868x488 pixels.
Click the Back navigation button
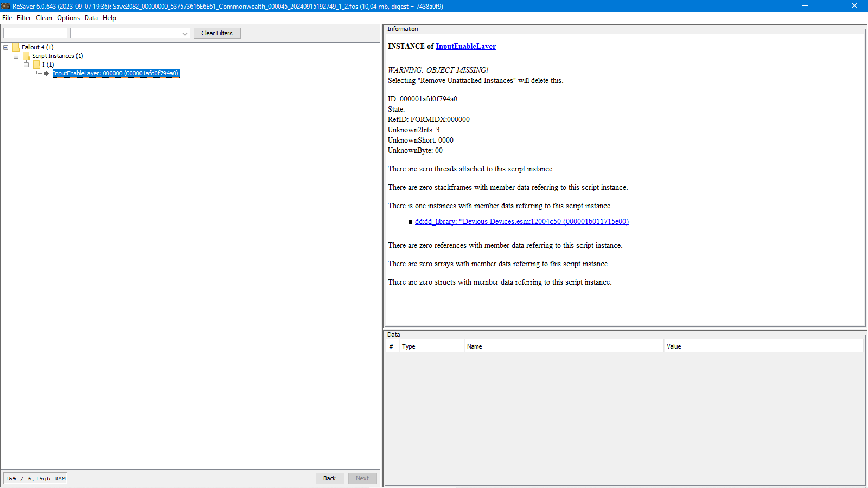330,478
